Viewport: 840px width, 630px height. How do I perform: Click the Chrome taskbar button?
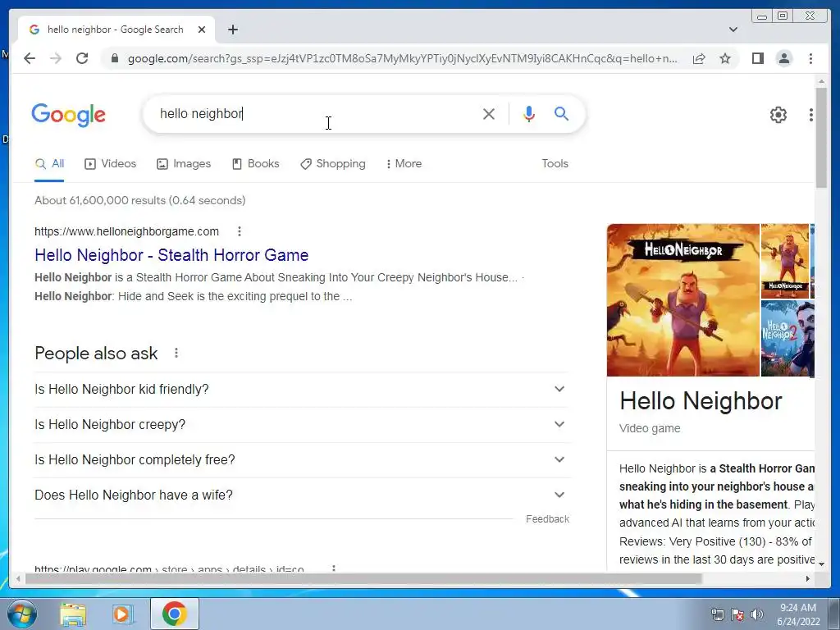pos(174,614)
